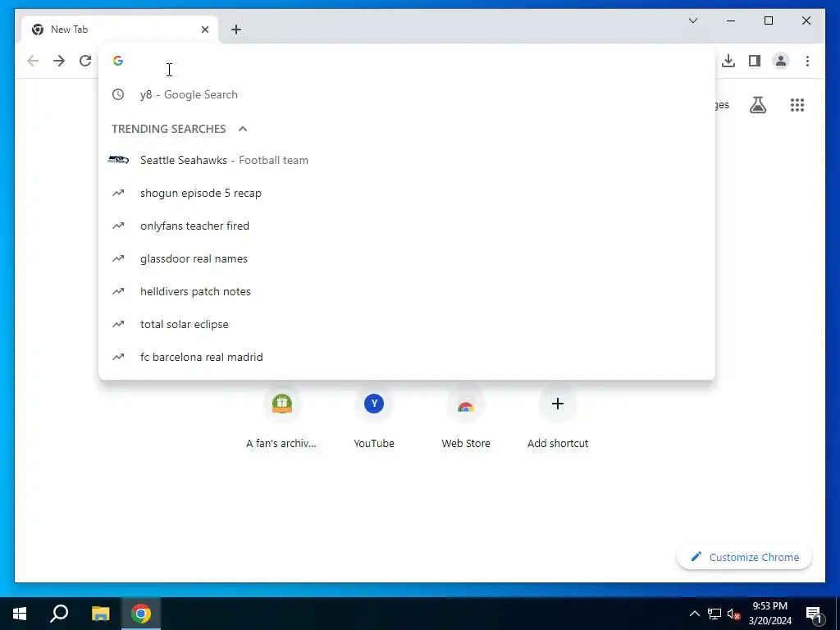Pick fc barcelona real madrid suggestion
Screen dimensions: 840x630
(x=407, y=357)
